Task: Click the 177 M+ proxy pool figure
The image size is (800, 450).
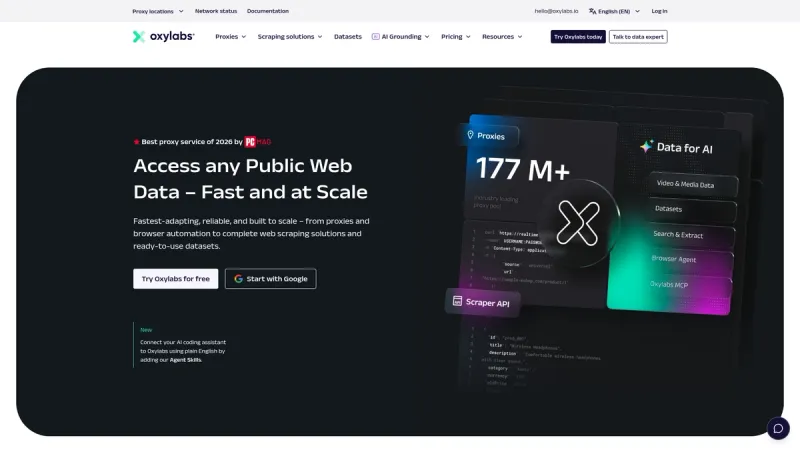Action: (522, 169)
